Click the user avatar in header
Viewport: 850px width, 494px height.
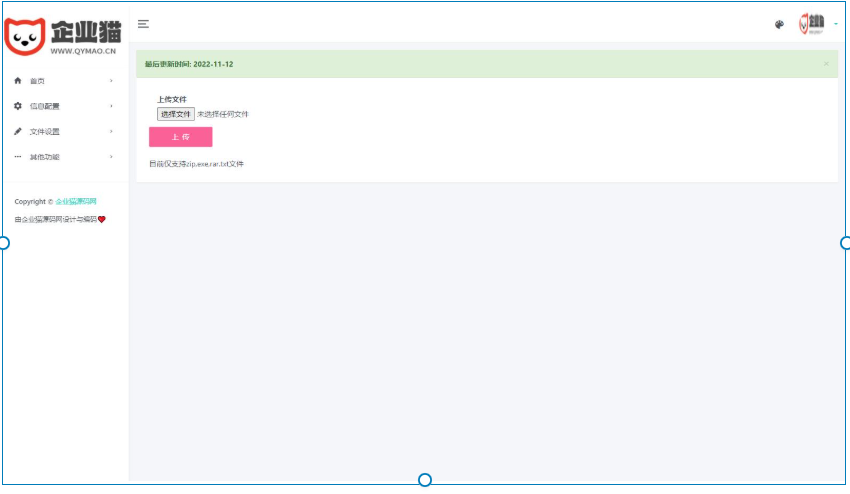(812, 24)
